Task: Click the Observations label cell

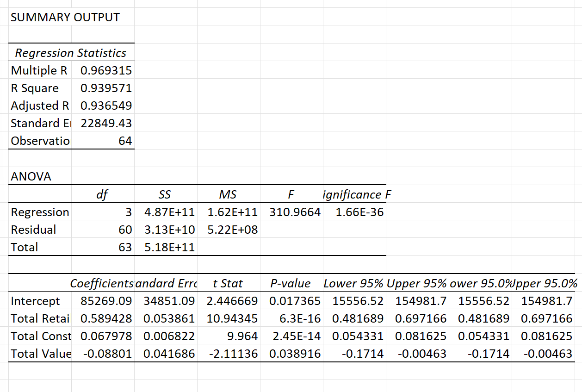Action: tap(41, 141)
